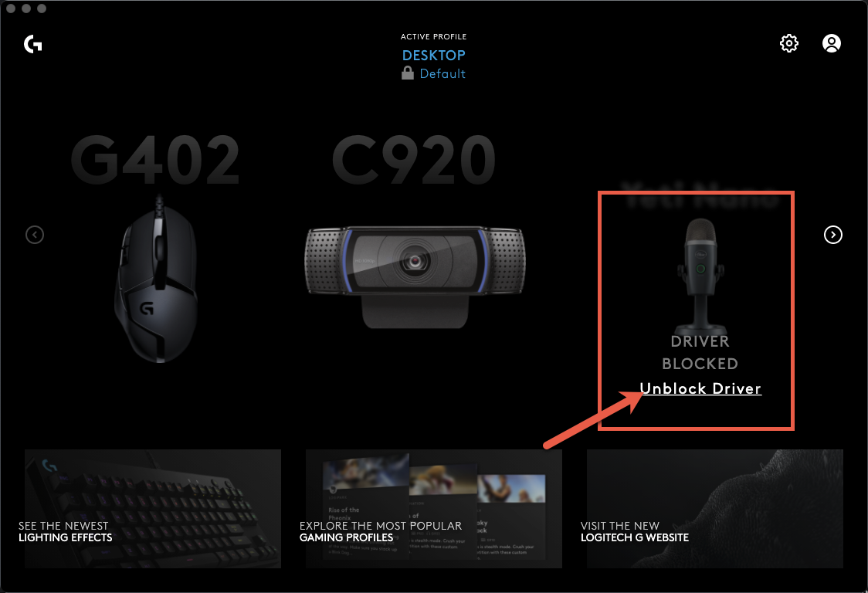The image size is (868, 593).
Task: Click the Logitech G logo
Action: click(33, 44)
